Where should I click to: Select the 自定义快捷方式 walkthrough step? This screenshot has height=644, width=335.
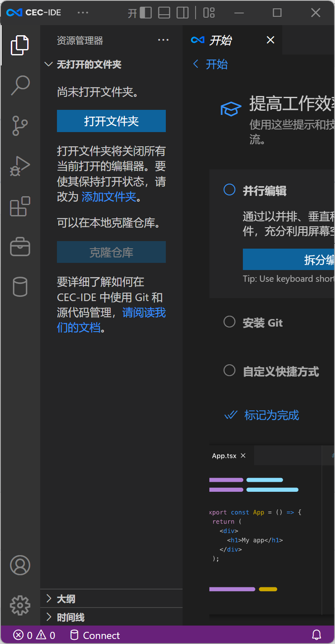click(x=281, y=371)
